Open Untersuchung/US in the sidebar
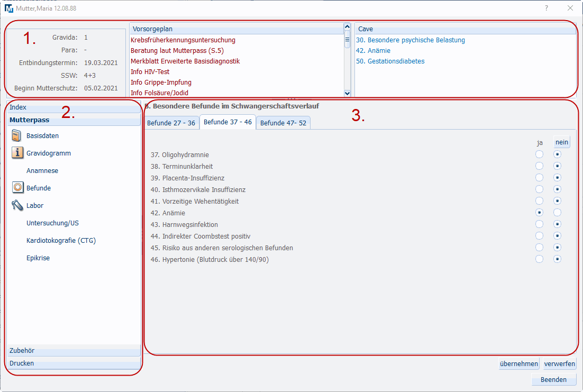This screenshot has width=583, height=392. tap(52, 223)
